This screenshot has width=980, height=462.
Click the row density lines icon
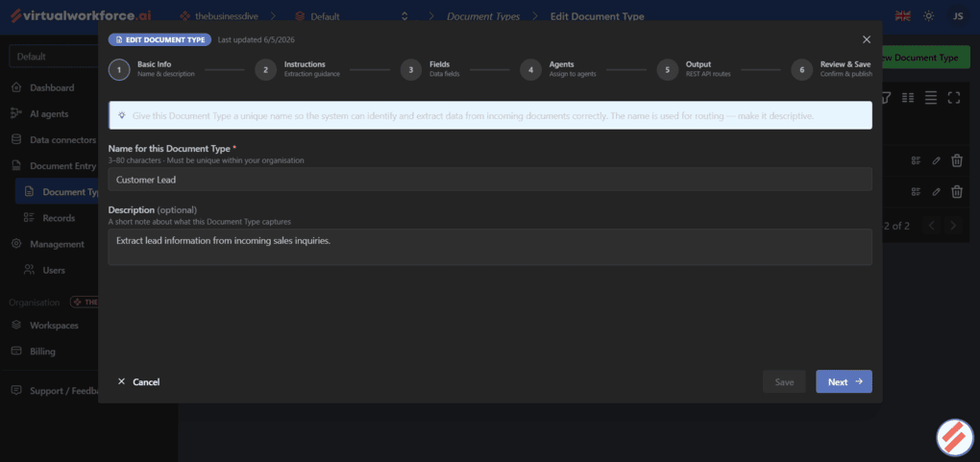931,98
